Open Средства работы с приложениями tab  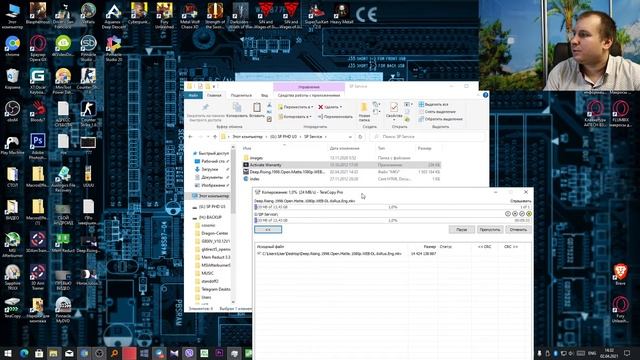coord(309,95)
